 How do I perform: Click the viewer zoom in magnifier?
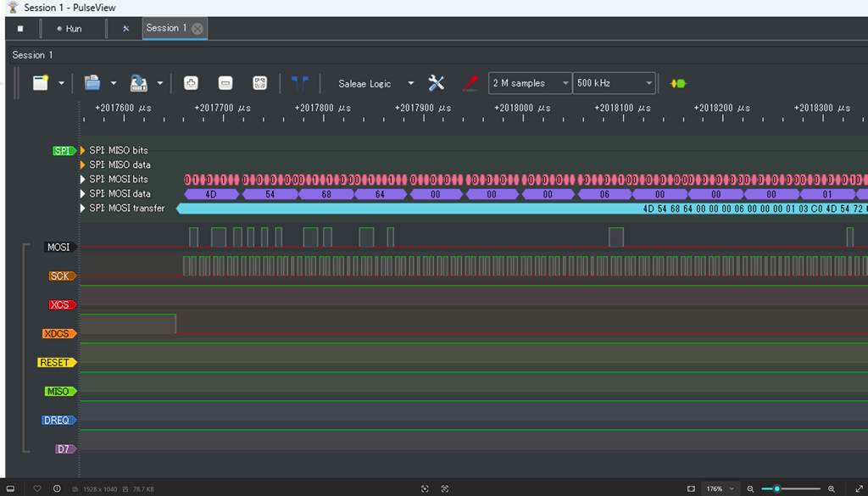832,489
